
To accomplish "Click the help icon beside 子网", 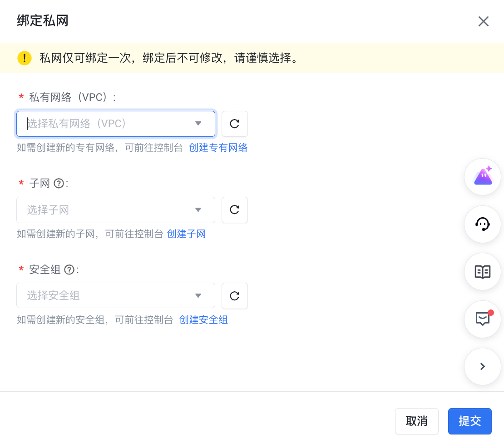I will tap(59, 183).
